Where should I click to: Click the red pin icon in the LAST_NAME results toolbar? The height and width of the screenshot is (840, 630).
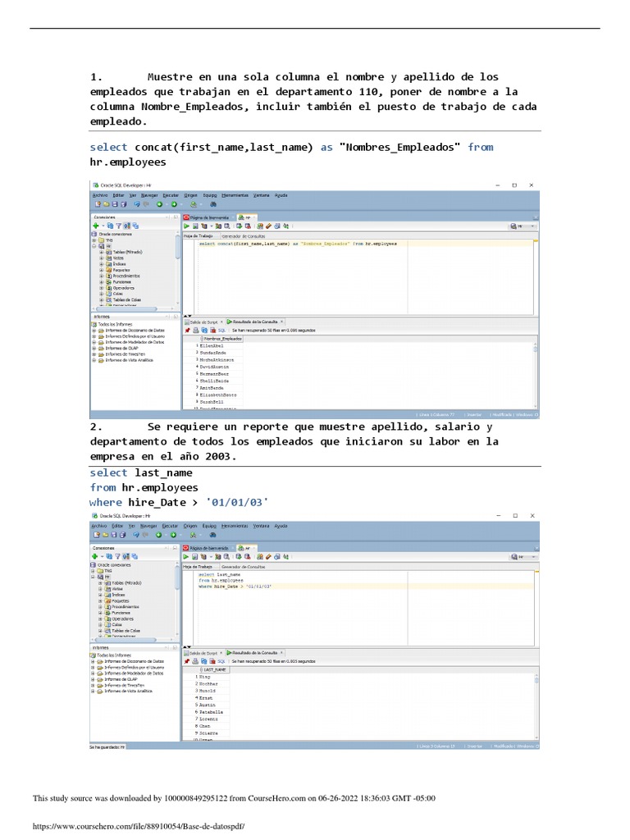tap(188, 661)
